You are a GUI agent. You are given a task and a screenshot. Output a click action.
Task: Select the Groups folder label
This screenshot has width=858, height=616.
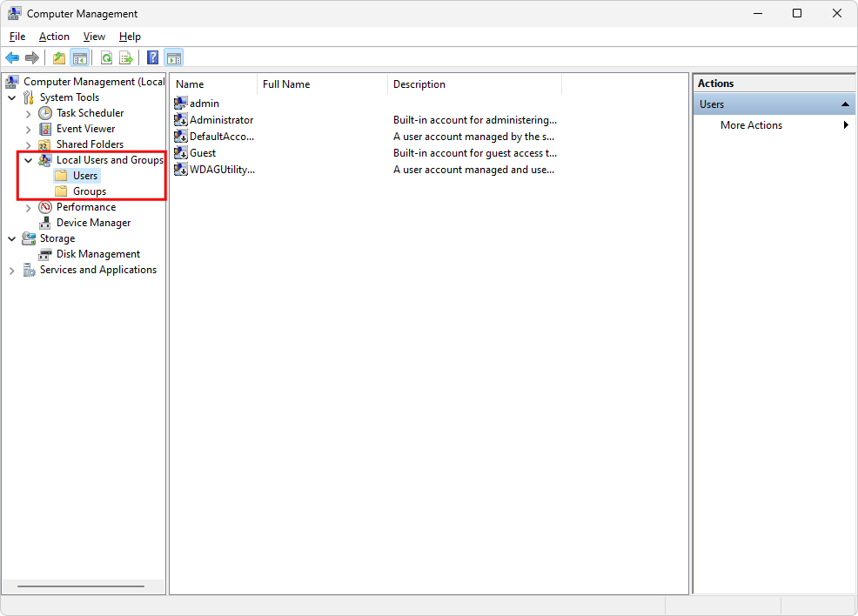point(90,191)
